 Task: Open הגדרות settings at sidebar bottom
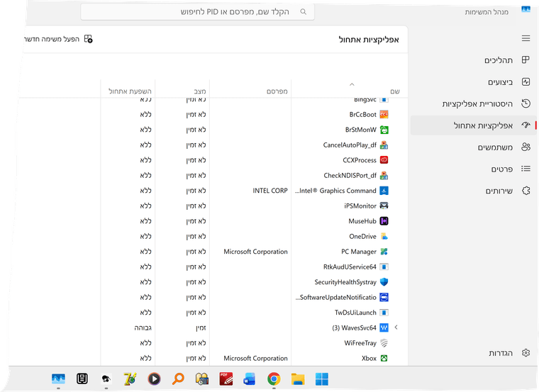tap(473, 353)
